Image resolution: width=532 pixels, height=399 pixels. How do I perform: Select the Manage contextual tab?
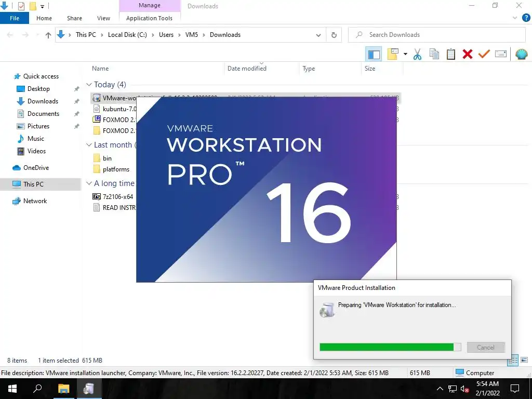pyautogui.click(x=149, y=5)
